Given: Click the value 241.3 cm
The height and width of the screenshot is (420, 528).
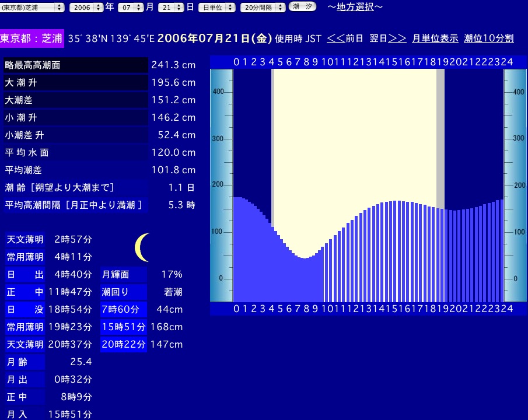Looking at the screenshot, I should click(x=173, y=65).
